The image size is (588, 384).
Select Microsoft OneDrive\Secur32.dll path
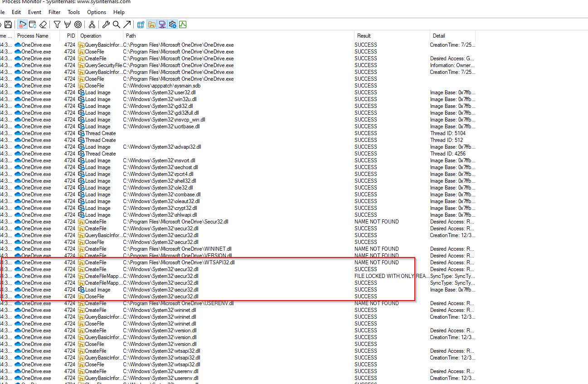tap(176, 222)
